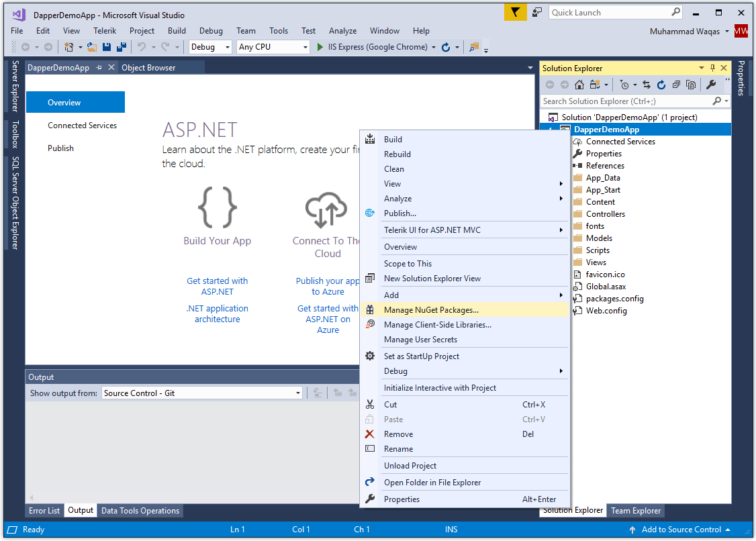Click the Get started with ASP.NET link
The image size is (756, 541).
217,286
